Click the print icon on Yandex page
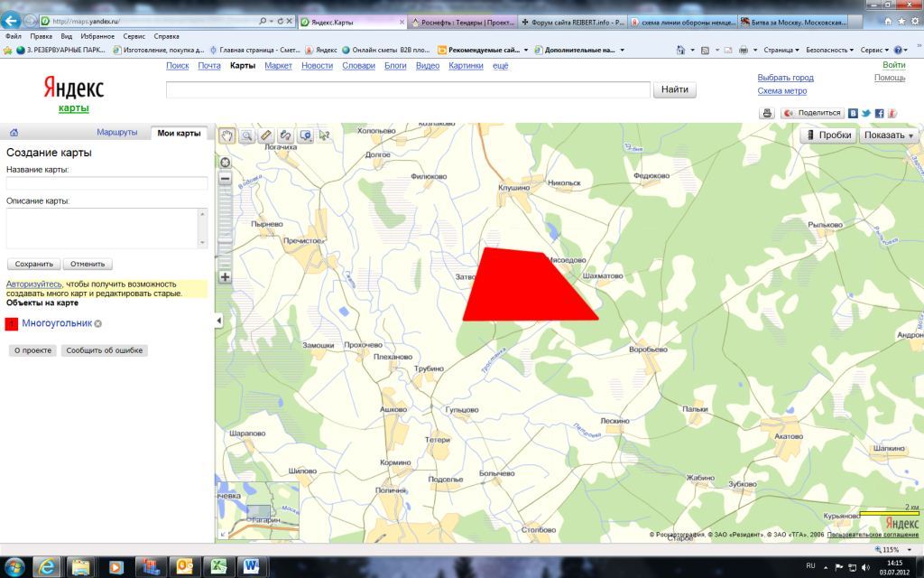 point(767,113)
